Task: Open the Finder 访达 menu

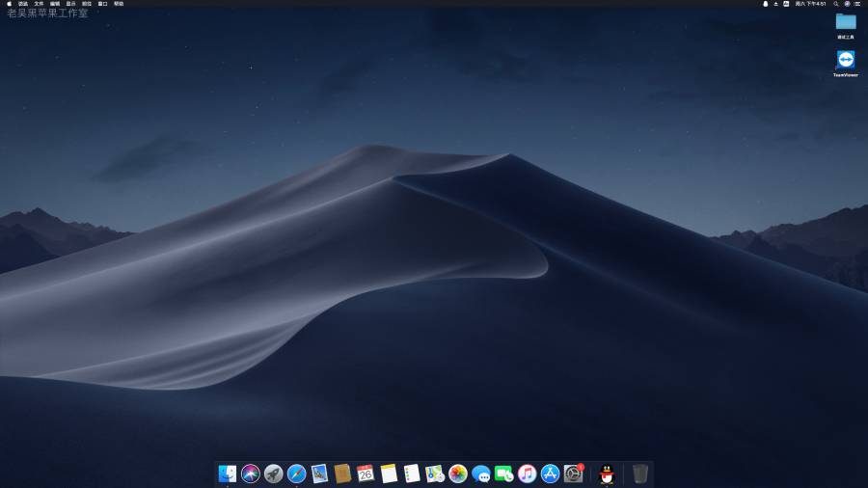Action: (x=23, y=4)
